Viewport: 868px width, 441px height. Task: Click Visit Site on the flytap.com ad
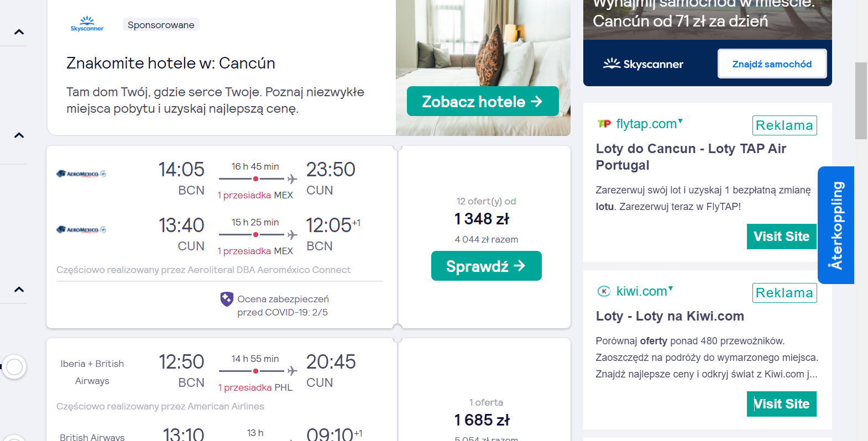click(x=782, y=237)
